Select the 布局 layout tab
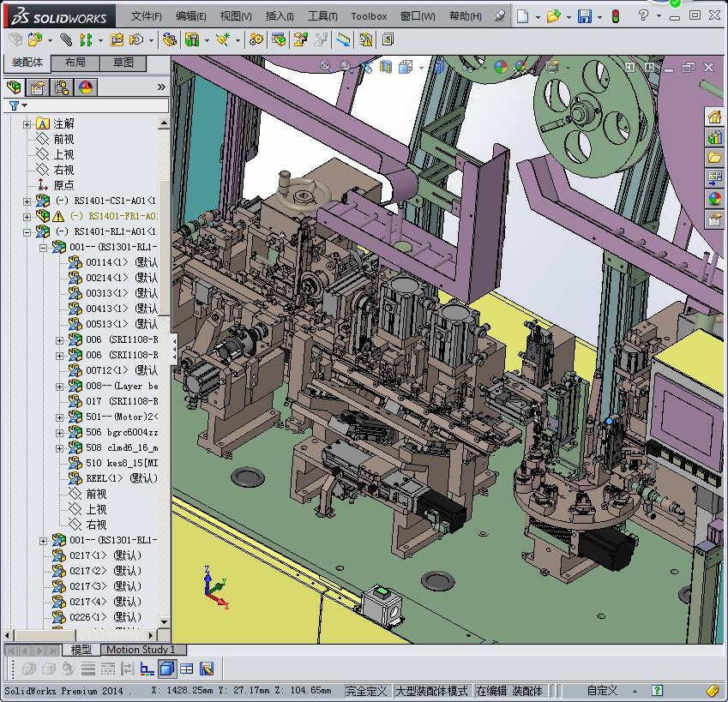The height and width of the screenshot is (702, 728). point(75,63)
